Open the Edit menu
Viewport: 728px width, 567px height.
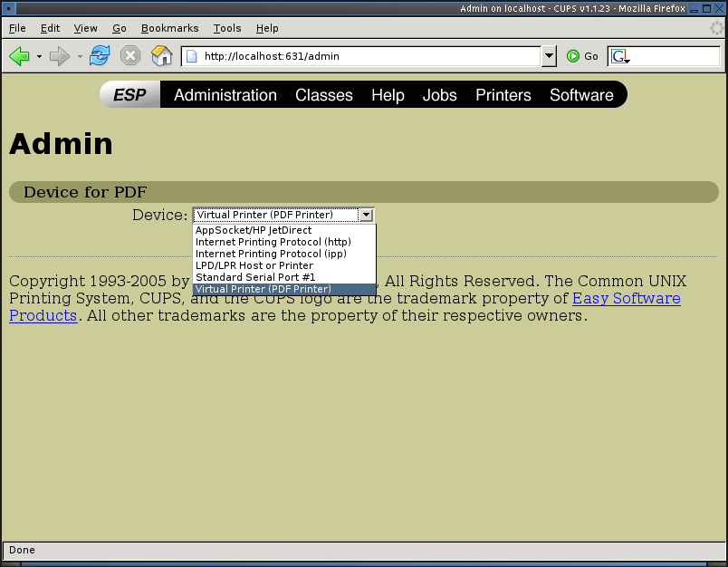[50, 28]
